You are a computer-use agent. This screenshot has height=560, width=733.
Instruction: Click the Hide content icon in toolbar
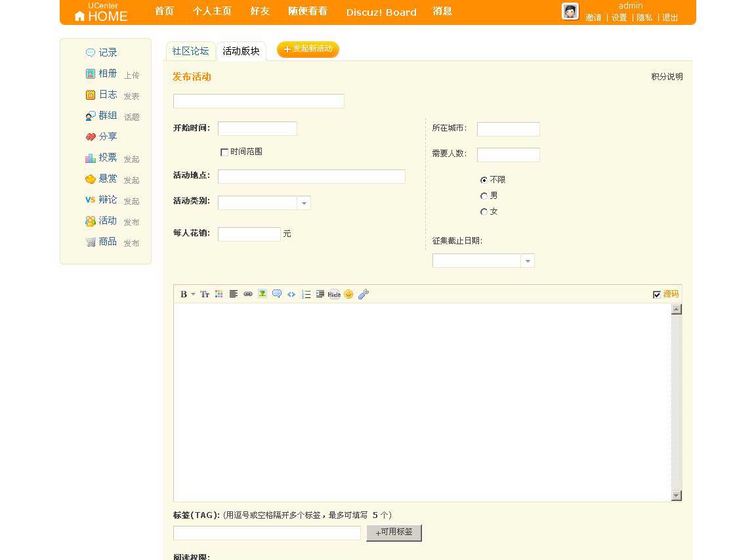point(334,294)
